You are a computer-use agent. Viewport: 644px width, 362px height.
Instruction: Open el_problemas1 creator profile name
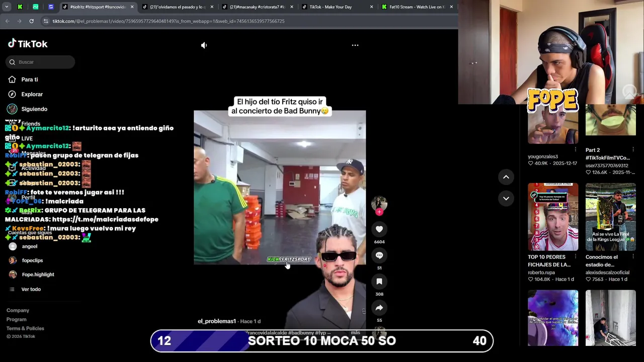(216, 321)
